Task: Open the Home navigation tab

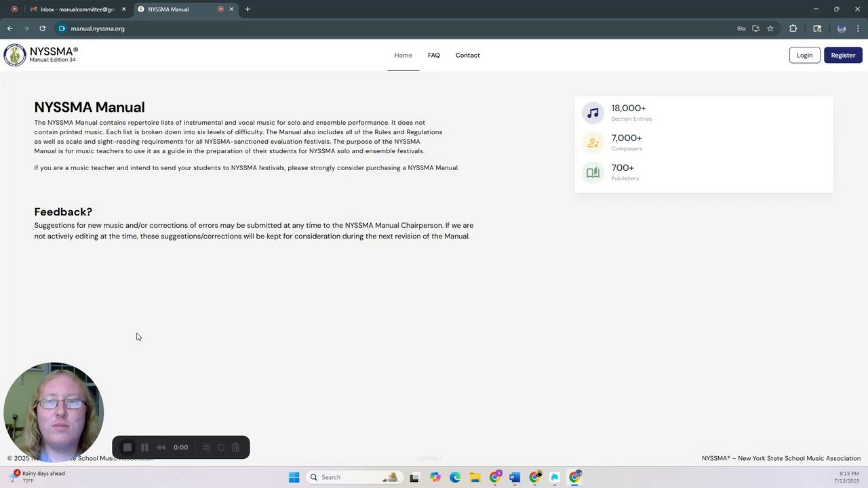Action: coord(403,56)
